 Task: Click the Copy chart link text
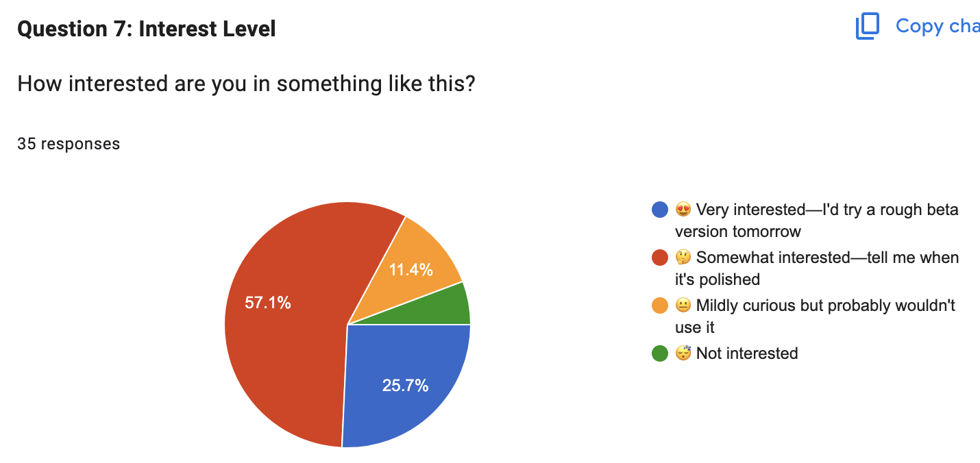pos(938,26)
